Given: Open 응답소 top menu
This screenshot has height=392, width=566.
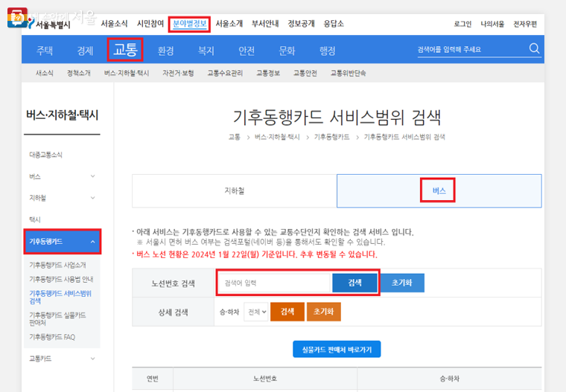Looking at the screenshot, I should click(x=334, y=24).
